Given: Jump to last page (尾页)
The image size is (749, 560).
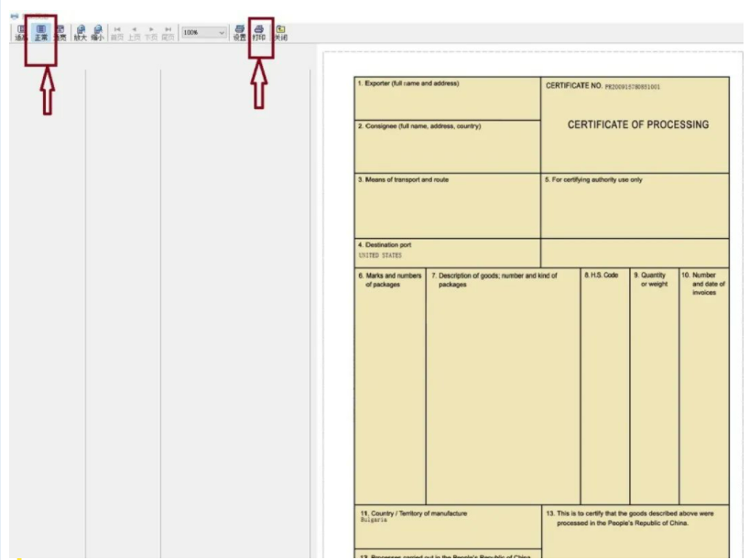Looking at the screenshot, I should coord(168,33).
